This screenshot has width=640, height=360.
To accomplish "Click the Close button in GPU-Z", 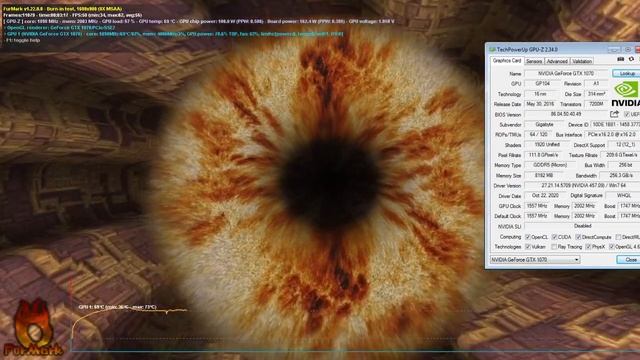I will click(x=629, y=260).
